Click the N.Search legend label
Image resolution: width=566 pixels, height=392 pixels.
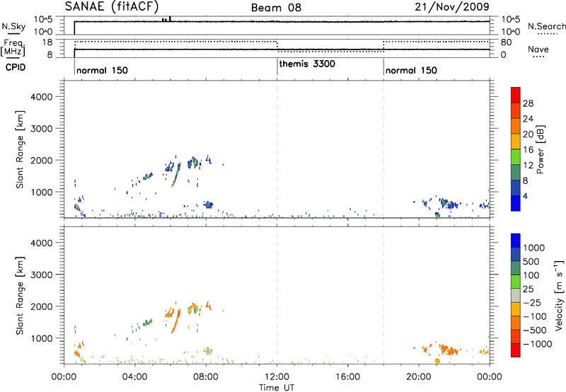coord(546,26)
